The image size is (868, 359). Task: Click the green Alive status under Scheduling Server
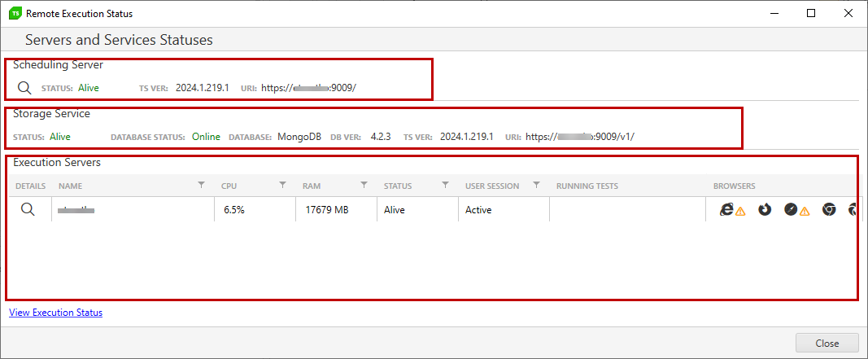click(x=89, y=88)
